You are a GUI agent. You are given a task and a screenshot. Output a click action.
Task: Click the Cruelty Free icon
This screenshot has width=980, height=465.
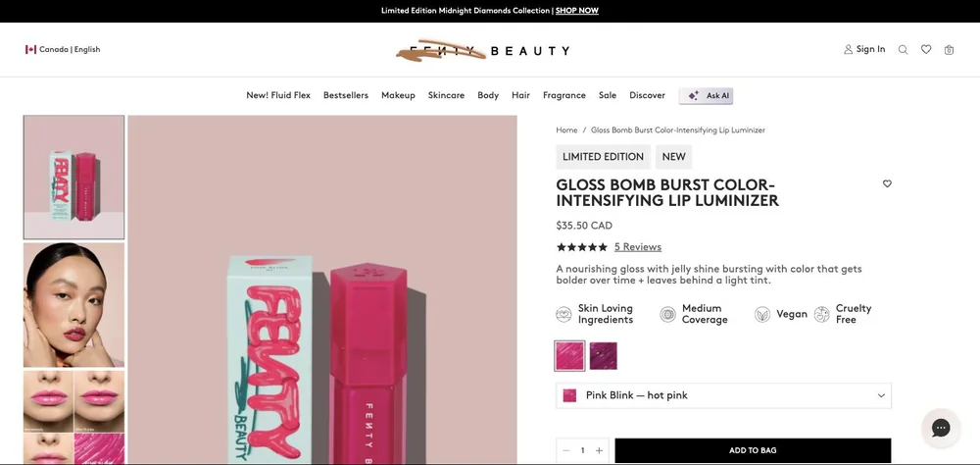(822, 314)
